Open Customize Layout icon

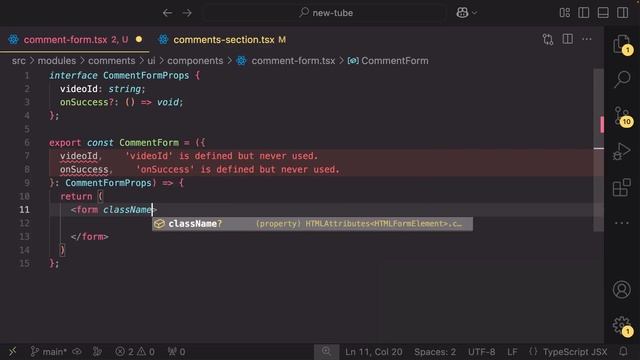coord(564,13)
